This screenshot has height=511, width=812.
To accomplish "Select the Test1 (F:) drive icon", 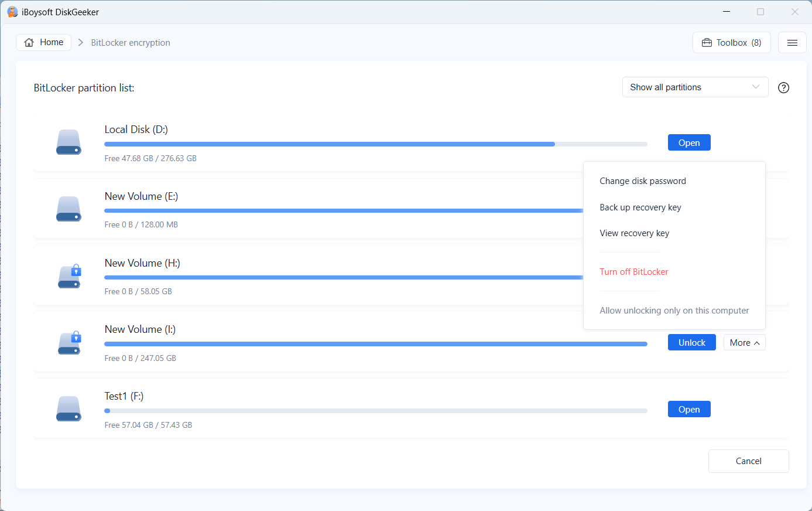I will click(68, 409).
